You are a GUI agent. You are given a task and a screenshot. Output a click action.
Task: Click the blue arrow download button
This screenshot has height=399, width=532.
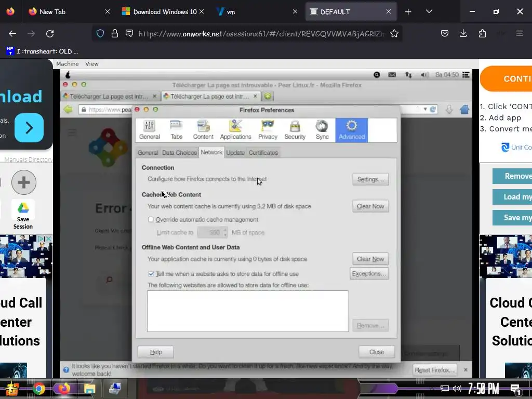[x=29, y=128]
